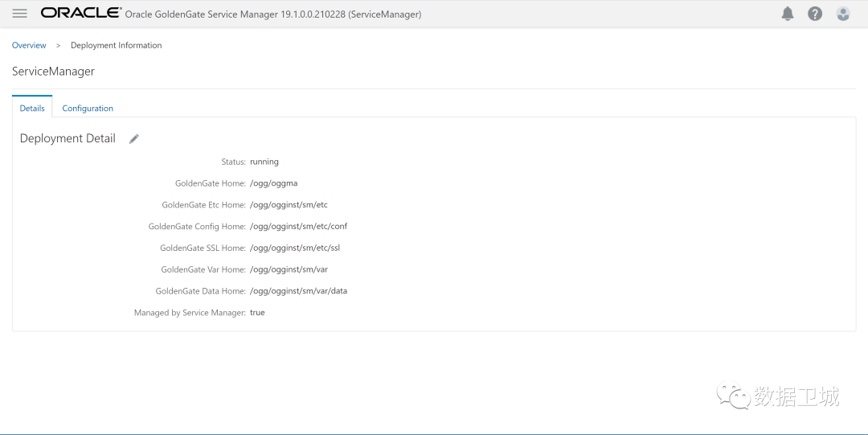The image size is (868, 435).
Task: Click the GoldenGate SSL Home label
Action: [203, 248]
